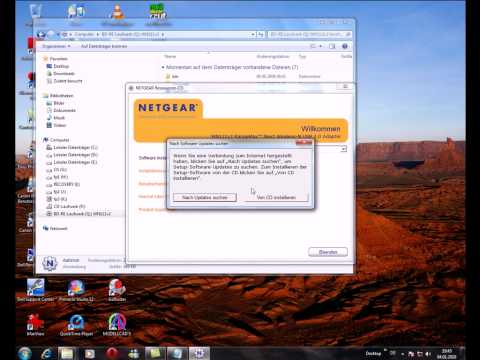The image size is (480, 360).
Task: Click the volume speaker tray icon
Action: tap(428, 354)
